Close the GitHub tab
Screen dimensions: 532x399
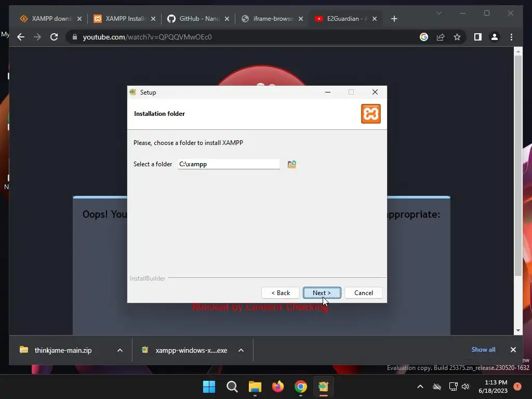coord(227,19)
